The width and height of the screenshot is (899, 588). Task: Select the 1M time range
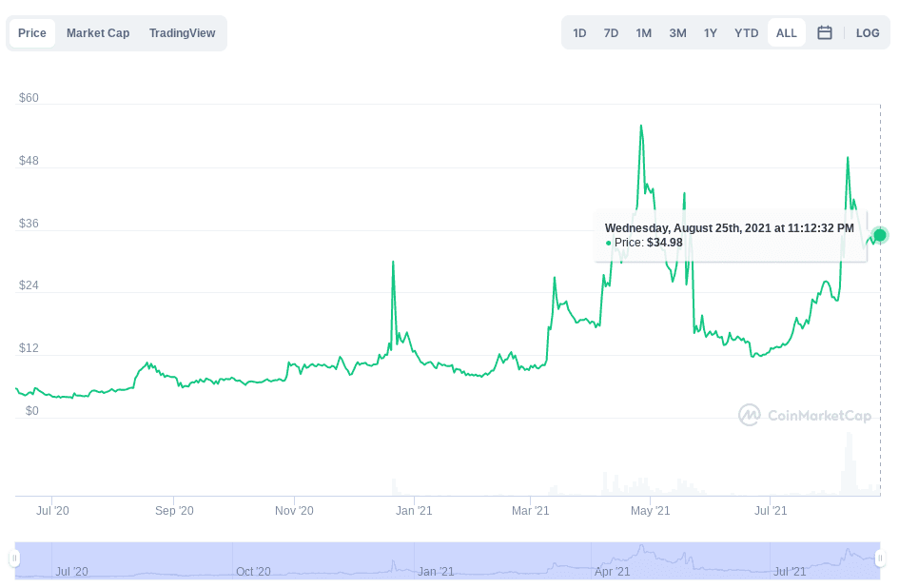coord(644,32)
